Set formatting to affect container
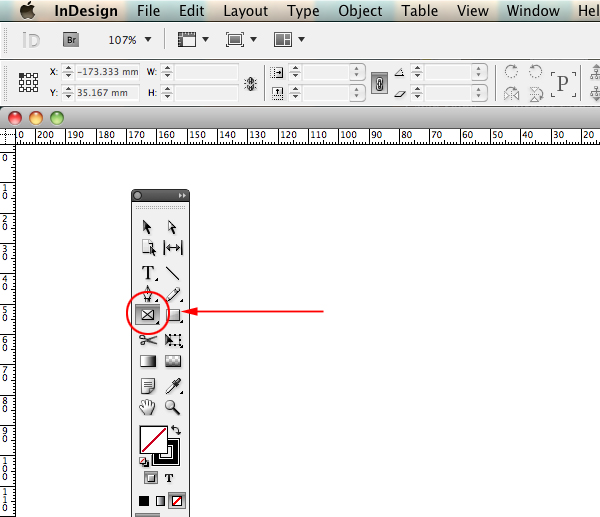The height and width of the screenshot is (517, 600). coord(151,478)
